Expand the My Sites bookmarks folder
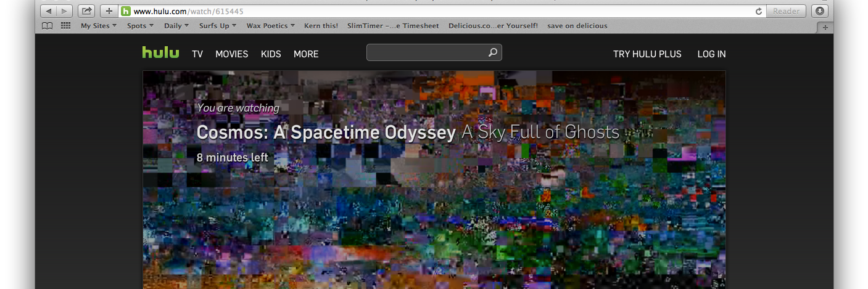Viewport: 868px width, 289px height. (98, 26)
